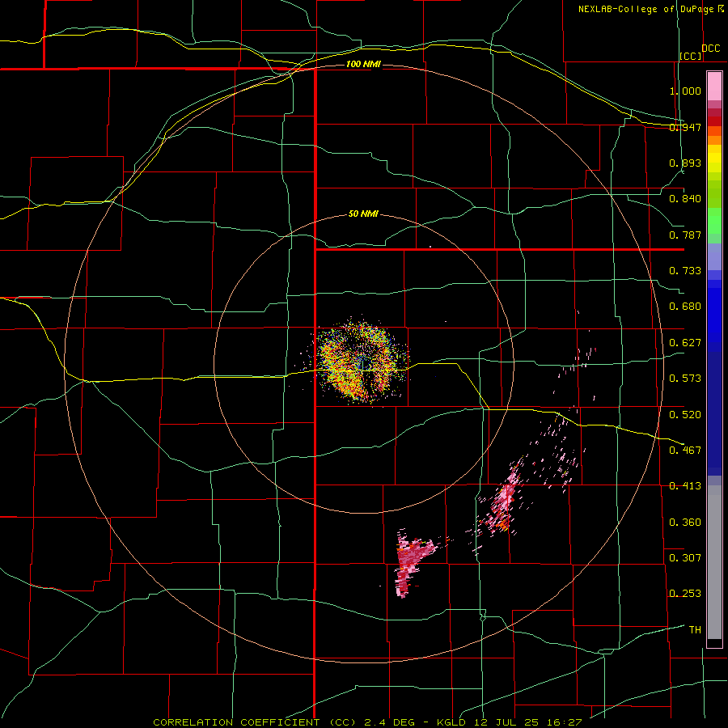Click the 0.573 scale value

(x=685, y=379)
